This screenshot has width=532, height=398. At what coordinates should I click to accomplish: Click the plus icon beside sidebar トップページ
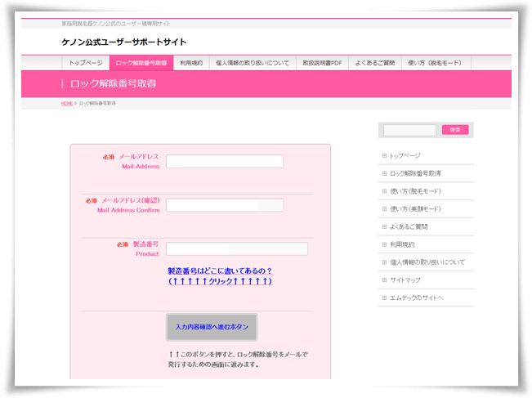pyautogui.click(x=384, y=156)
